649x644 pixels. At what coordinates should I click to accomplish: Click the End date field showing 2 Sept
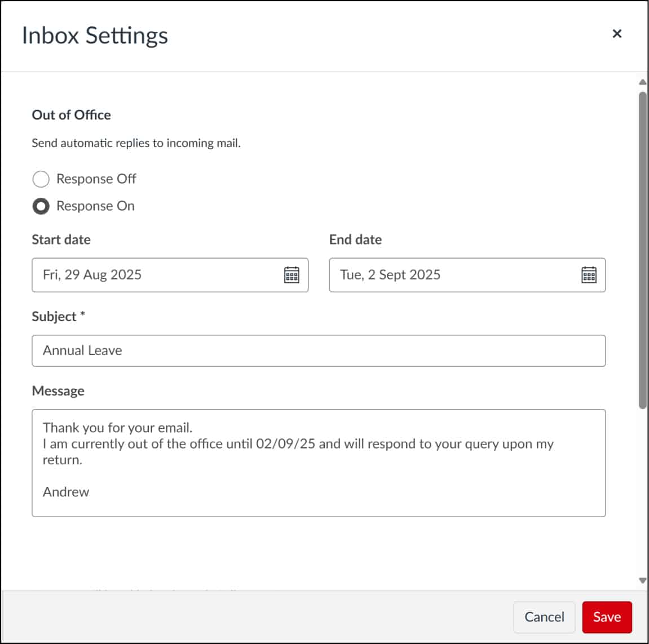point(451,275)
